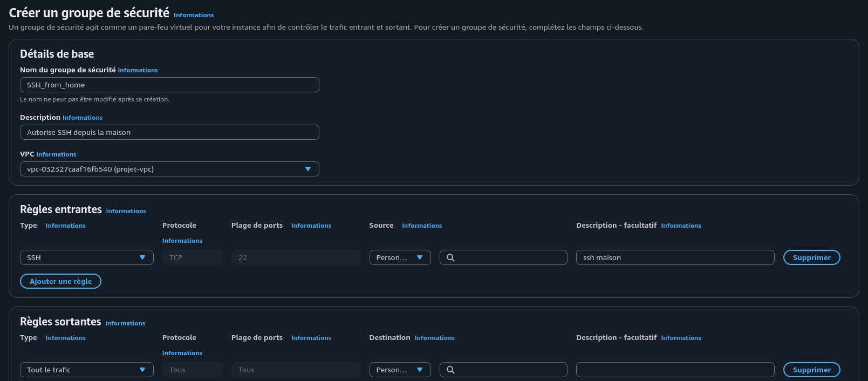Open Informations link for Règles entrantes heading
Viewport: 868px width, 381px height.
click(126, 211)
